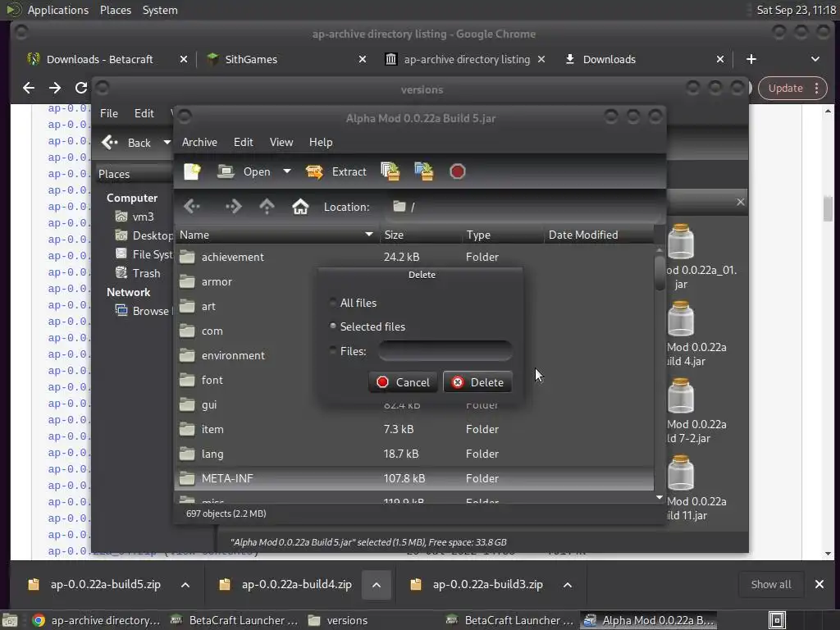Click Cancel in the Delete dialog
Screen dimensions: 840x630
coord(403,382)
